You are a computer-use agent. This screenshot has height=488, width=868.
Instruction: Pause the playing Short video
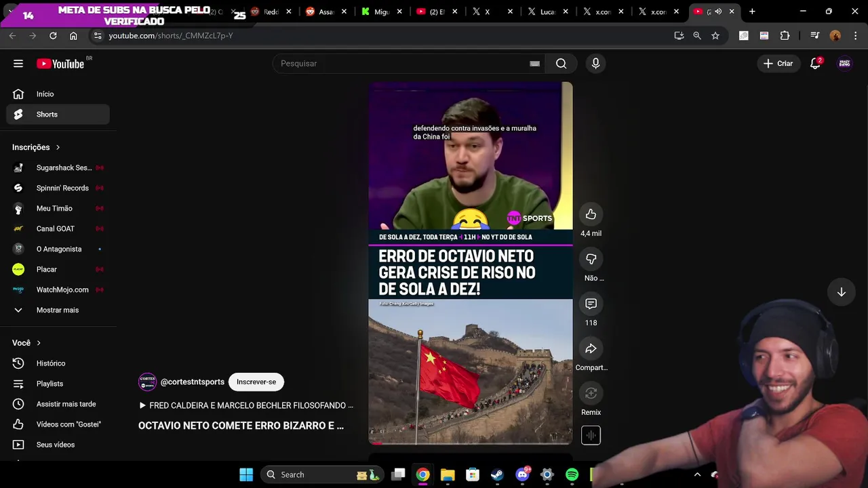(x=471, y=263)
